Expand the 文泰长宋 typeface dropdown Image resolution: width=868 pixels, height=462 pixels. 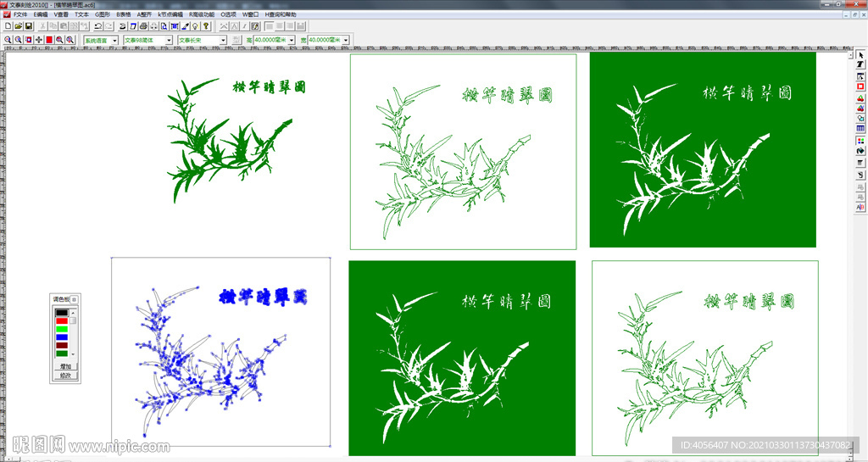pyautogui.click(x=224, y=40)
